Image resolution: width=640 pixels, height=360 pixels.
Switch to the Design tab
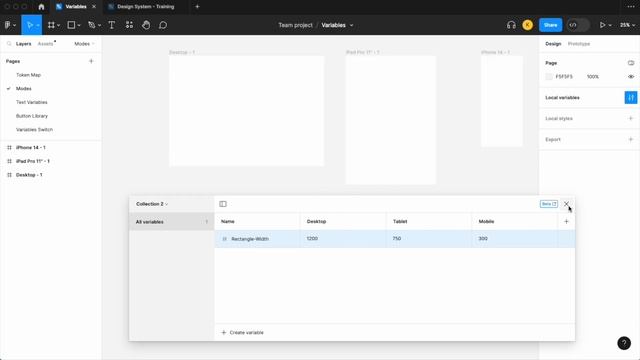(553, 44)
